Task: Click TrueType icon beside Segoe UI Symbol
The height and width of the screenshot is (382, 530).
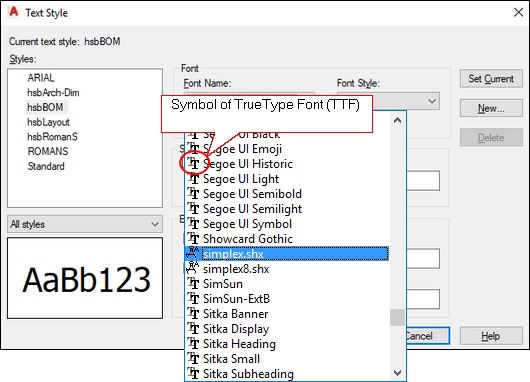Action: pyautogui.click(x=193, y=223)
